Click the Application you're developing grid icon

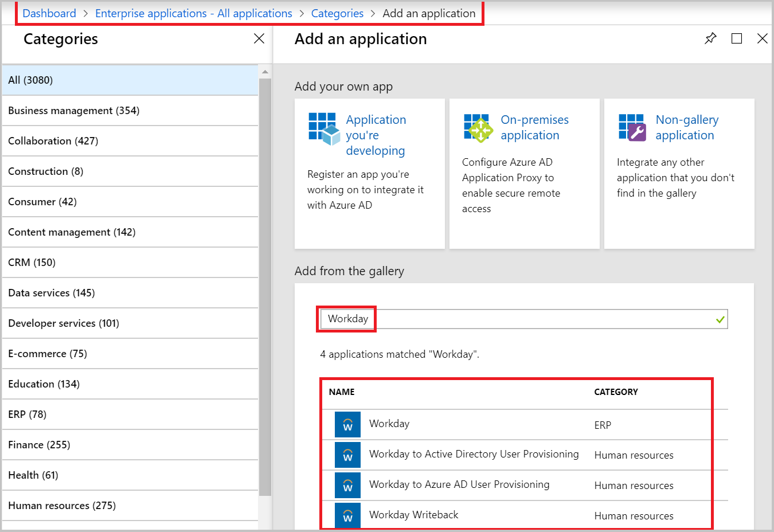point(325,128)
